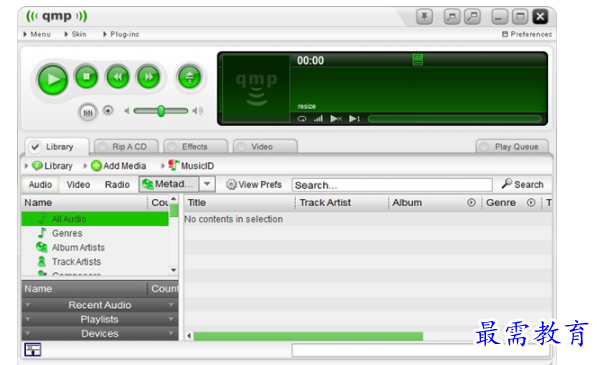This screenshot has height=365, width=597.
Task: Stop playback with the Stop button
Action: (86, 77)
